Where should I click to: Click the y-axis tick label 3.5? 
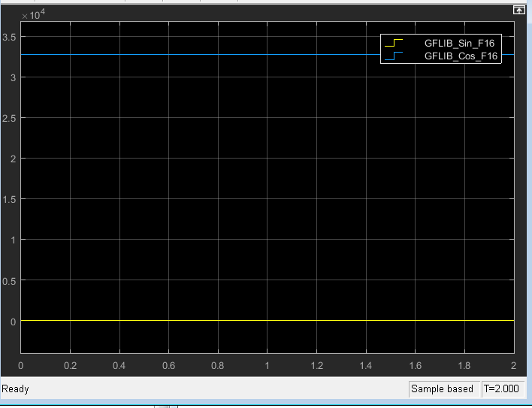point(9,37)
